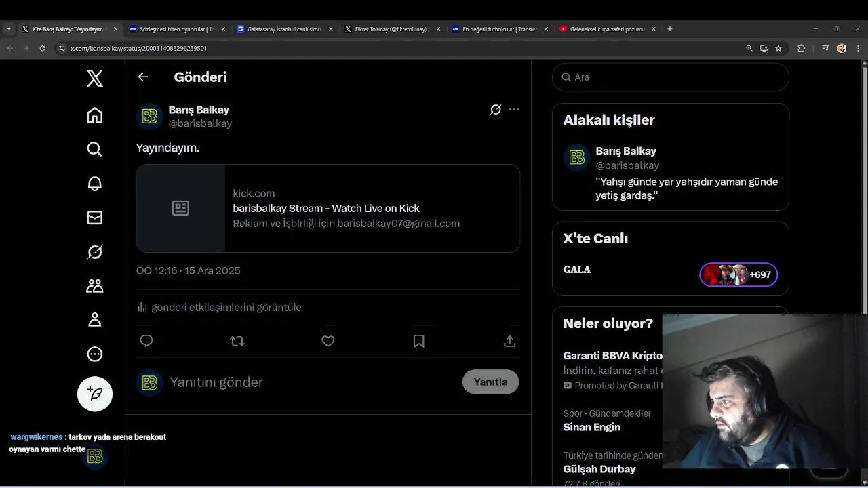
Task: Open Grok icon in sidebar
Action: pyautogui.click(x=95, y=252)
